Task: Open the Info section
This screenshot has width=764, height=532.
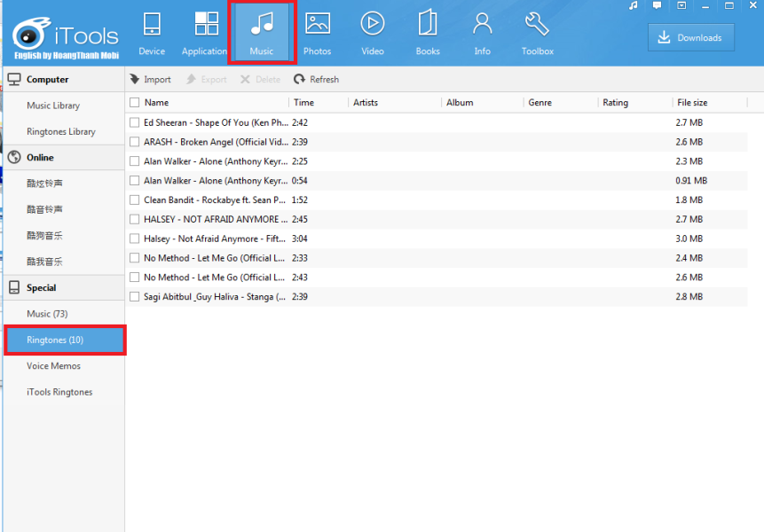Action: click(482, 34)
